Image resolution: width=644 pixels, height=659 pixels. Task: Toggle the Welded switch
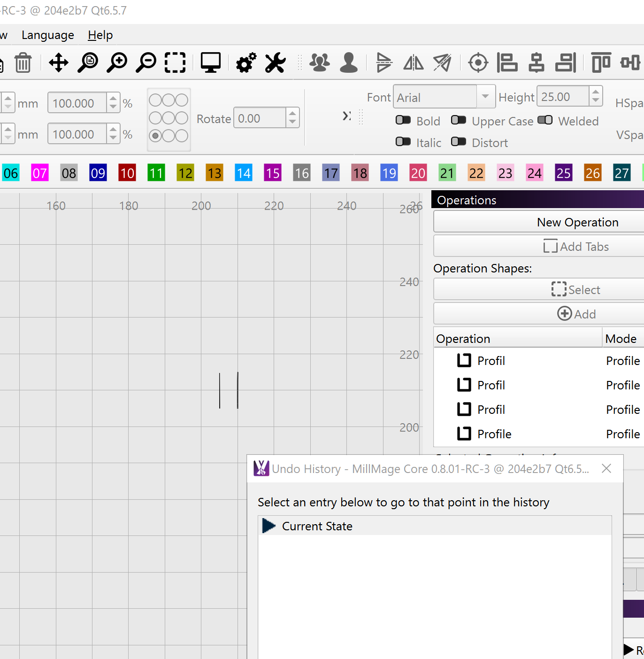point(545,120)
